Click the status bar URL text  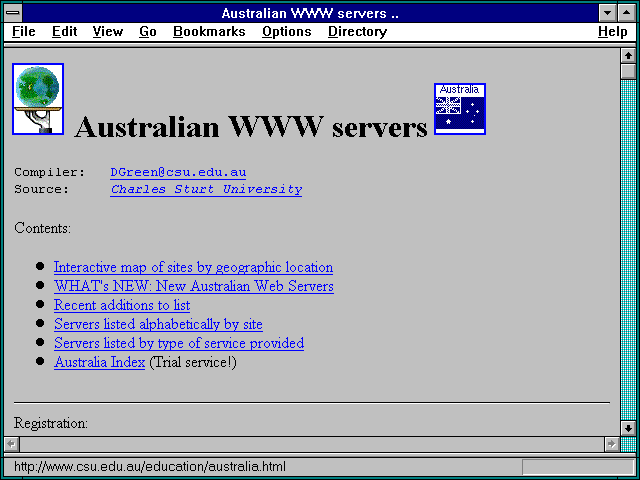[x=150, y=467]
